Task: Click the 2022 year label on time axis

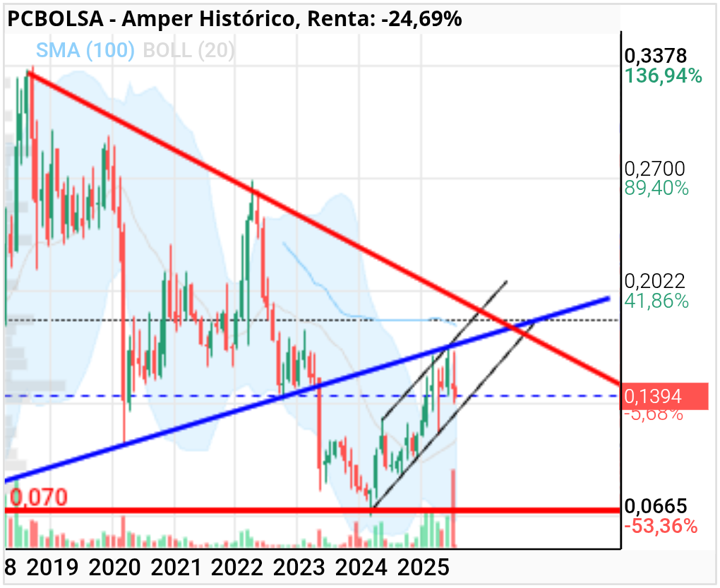Action: (x=237, y=568)
